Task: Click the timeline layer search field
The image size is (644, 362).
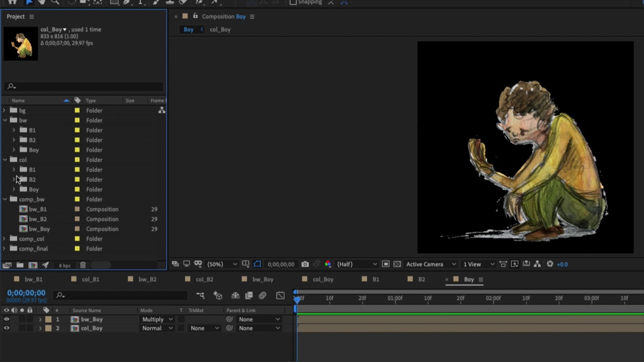Action: 121,296
